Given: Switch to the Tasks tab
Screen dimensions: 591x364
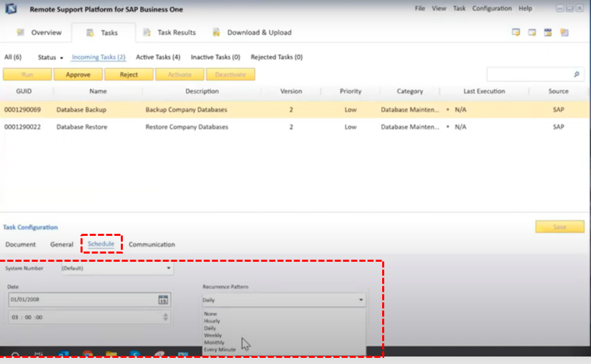Looking at the screenshot, I should 102,33.
